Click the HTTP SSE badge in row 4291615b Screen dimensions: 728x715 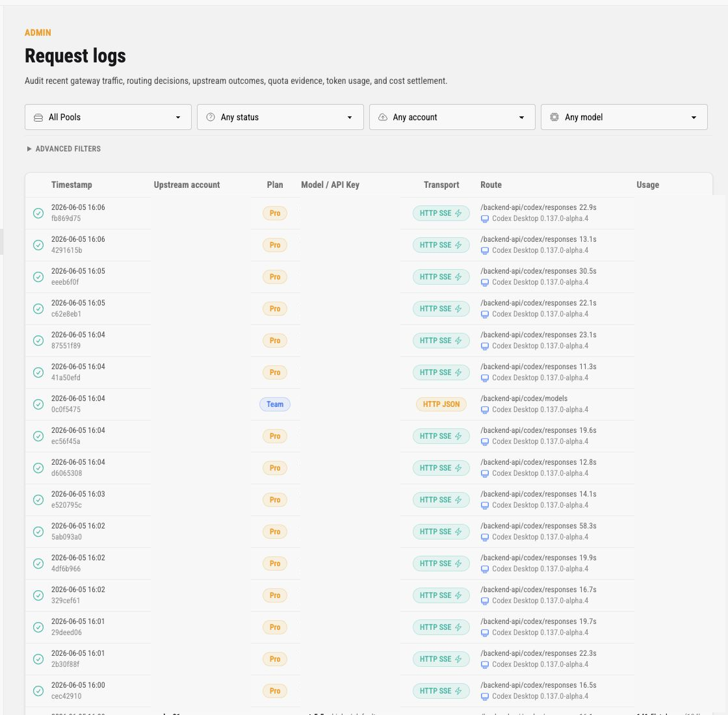(441, 245)
